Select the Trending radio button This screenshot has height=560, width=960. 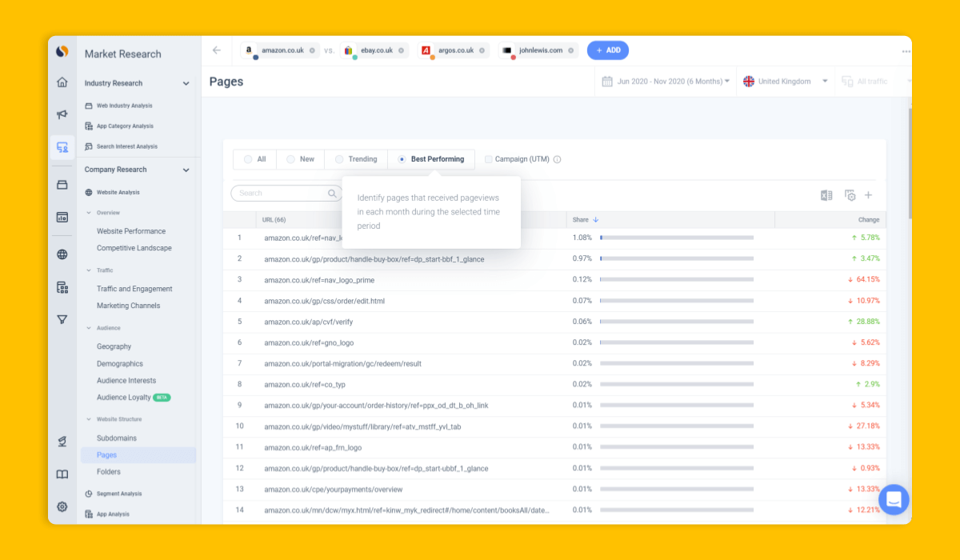[x=339, y=158]
